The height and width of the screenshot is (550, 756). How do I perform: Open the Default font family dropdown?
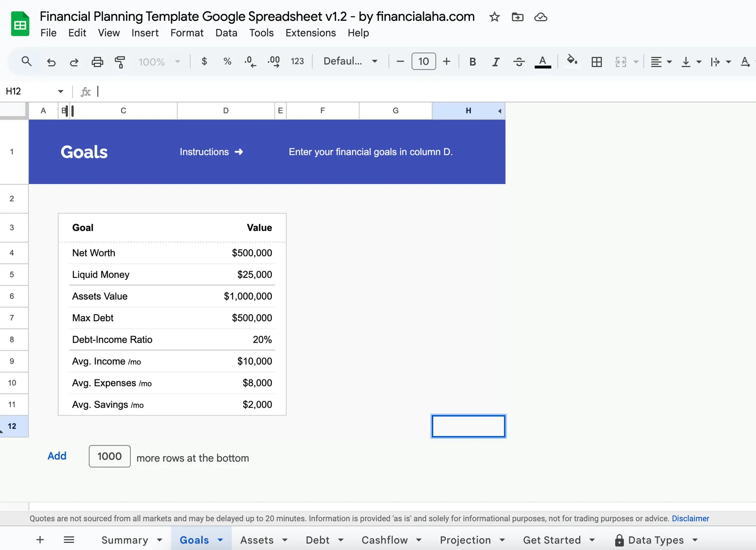point(350,61)
